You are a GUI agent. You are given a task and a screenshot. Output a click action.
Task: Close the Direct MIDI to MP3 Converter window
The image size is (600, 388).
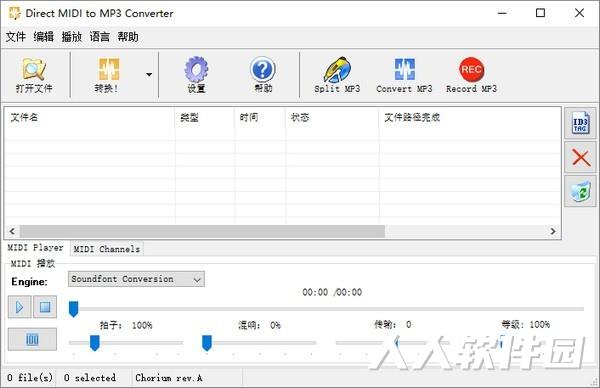[x=579, y=13]
